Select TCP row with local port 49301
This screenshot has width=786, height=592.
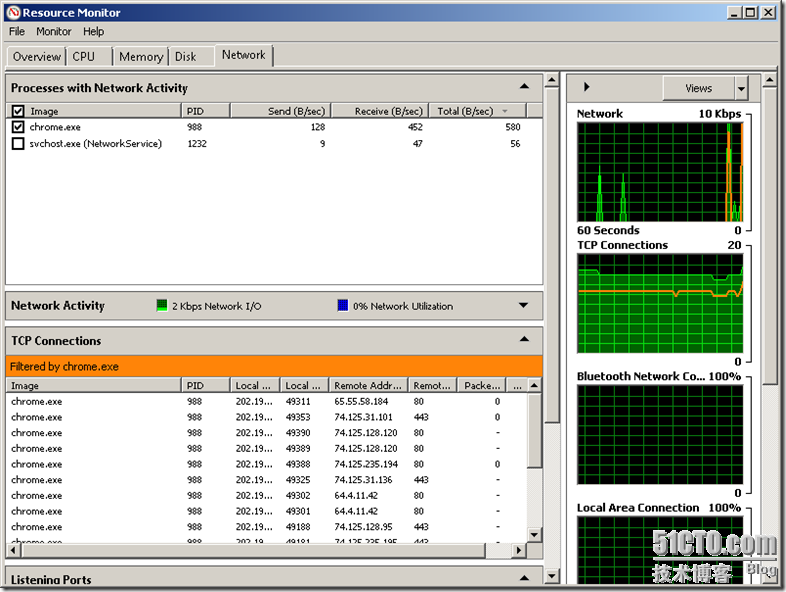point(267,511)
